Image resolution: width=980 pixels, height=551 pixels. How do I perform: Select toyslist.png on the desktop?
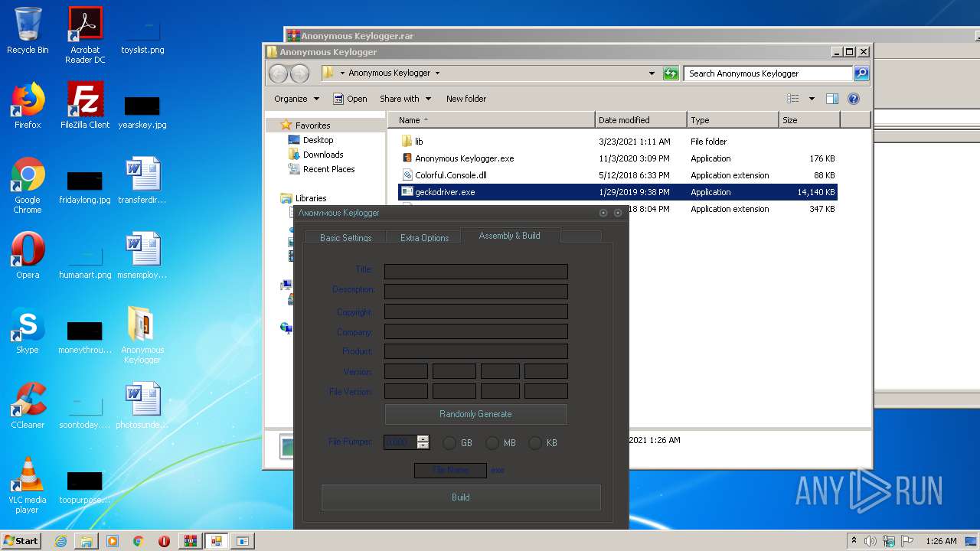(142, 35)
